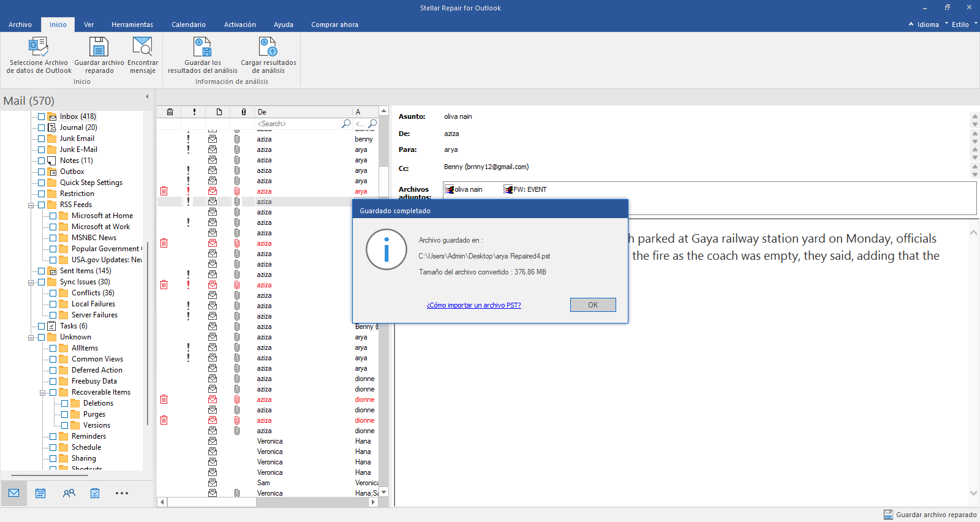The height and width of the screenshot is (522, 980).
Task: Click the attachment paperclip column header
Action: tap(243, 112)
